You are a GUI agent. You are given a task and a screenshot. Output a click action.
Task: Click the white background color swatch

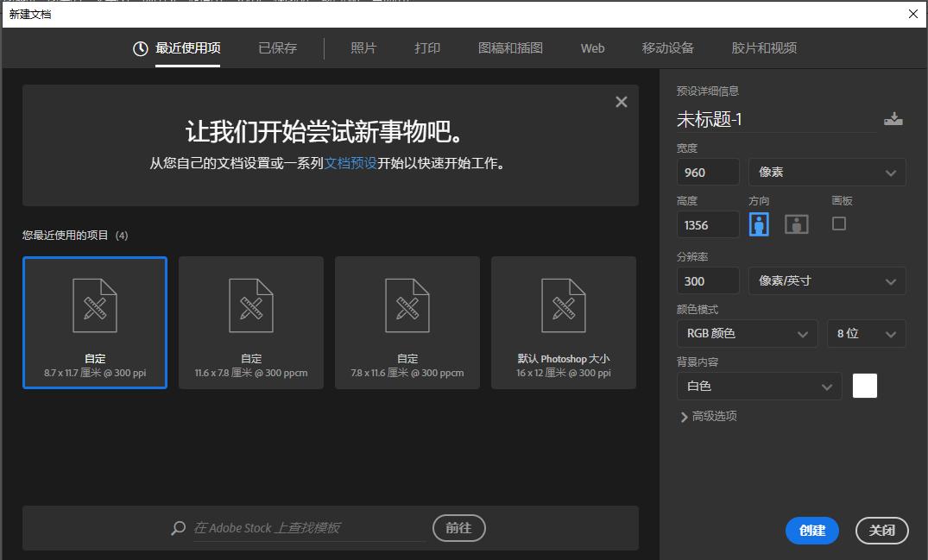point(864,386)
